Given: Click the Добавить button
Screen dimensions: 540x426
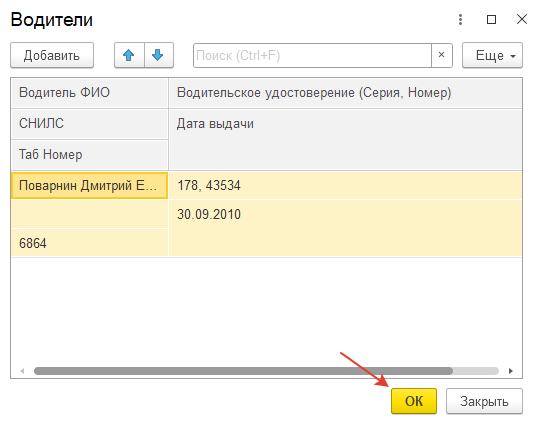Looking at the screenshot, I should click(52, 55).
